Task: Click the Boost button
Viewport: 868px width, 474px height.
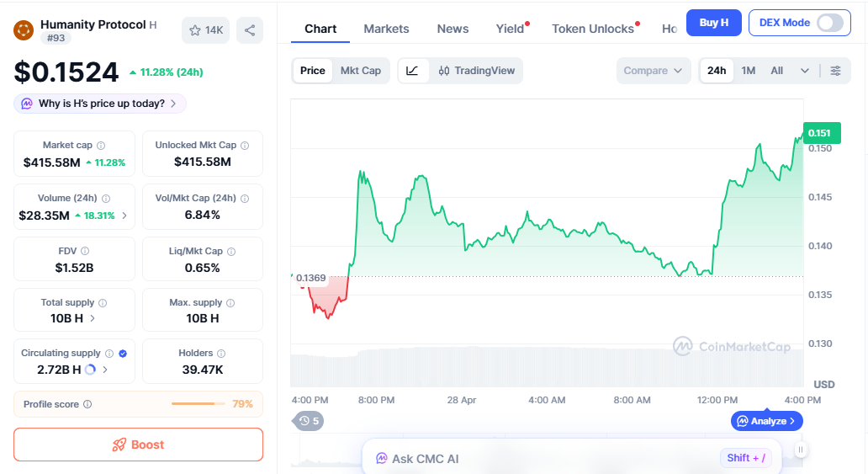Action: pyautogui.click(x=139, y=445)
